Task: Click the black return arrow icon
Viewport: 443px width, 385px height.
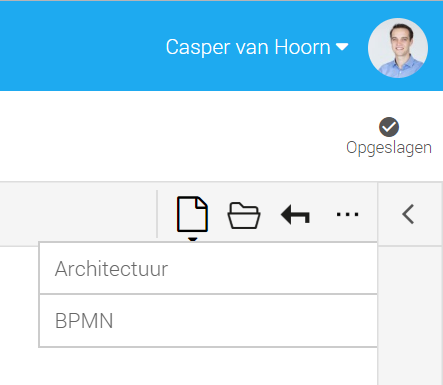Action: tap(296, 215)
